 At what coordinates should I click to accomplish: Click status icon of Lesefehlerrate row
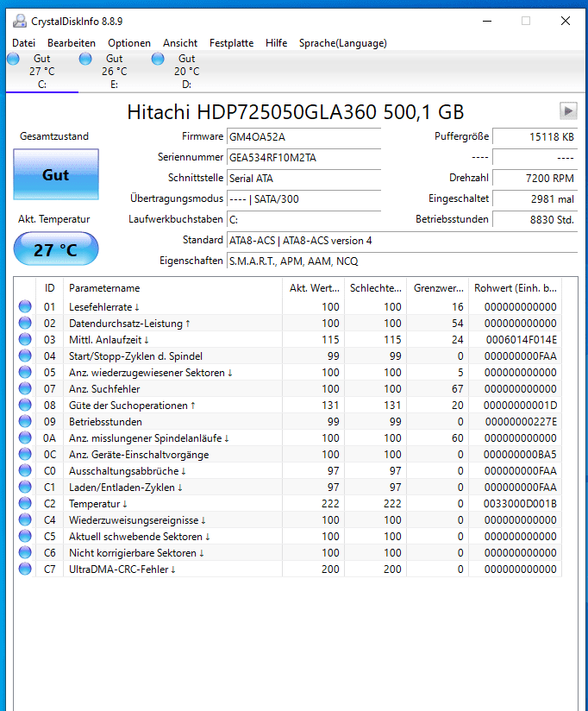tap(25, 306)
